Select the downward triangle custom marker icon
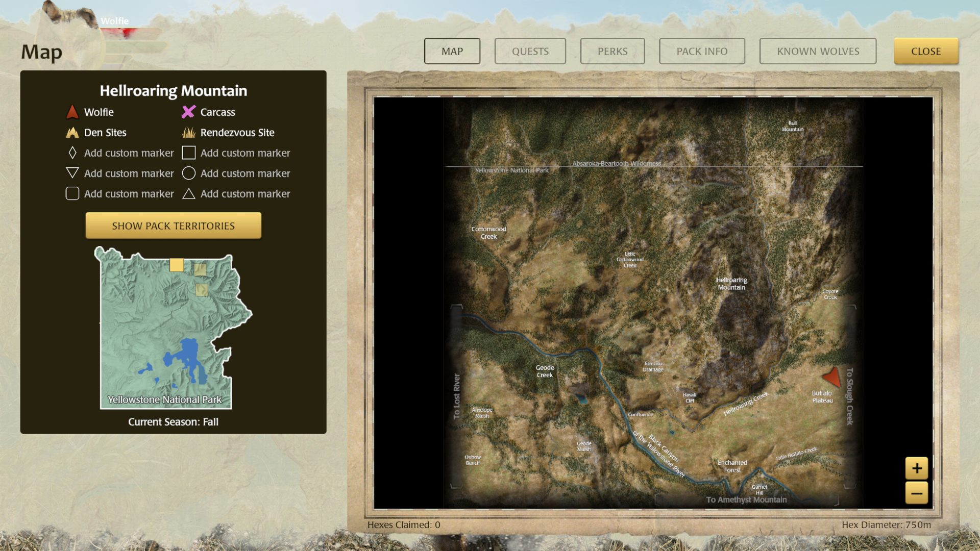This screenshot has height=551, width=980. coord(72,173)
